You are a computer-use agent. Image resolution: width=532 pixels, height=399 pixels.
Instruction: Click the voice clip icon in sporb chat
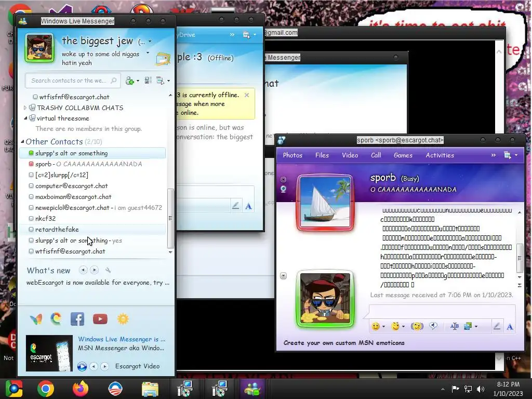pyautogui.click(x=433, y=326)
